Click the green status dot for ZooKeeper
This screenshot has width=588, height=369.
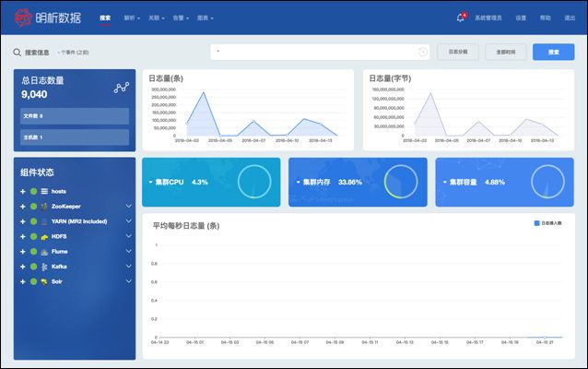click(33, 207)
